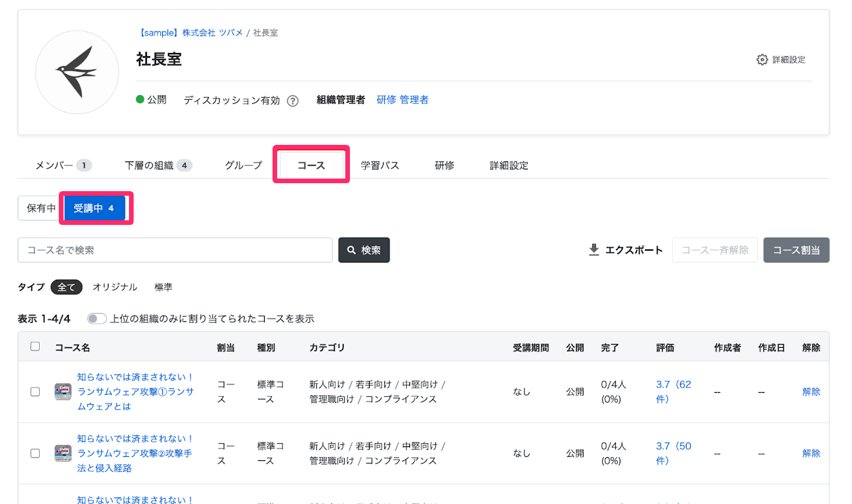Click the 社長室 heading text
Image resolution: width=852 pixels, height=504 pixels.
tap(159, 59)
